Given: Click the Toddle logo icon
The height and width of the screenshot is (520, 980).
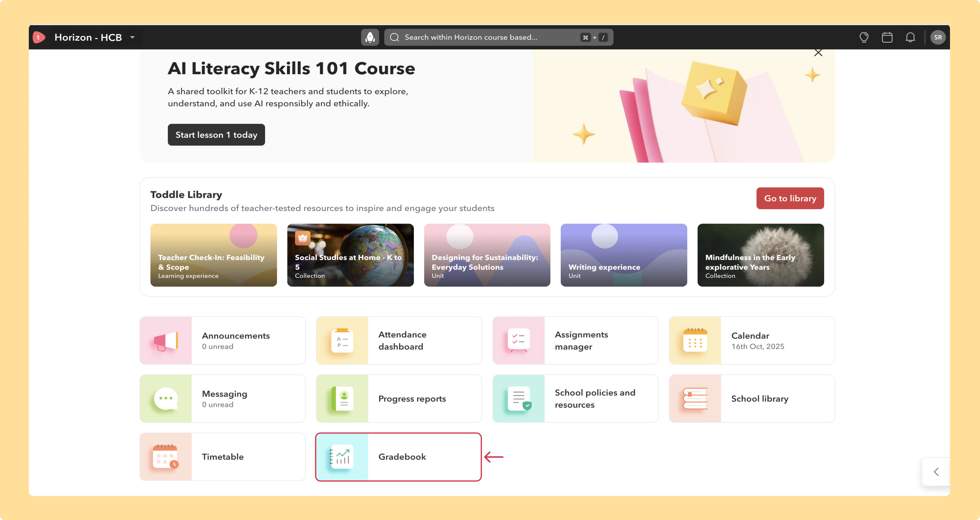Looking at the screenshot, I should [x=39, y=37].
